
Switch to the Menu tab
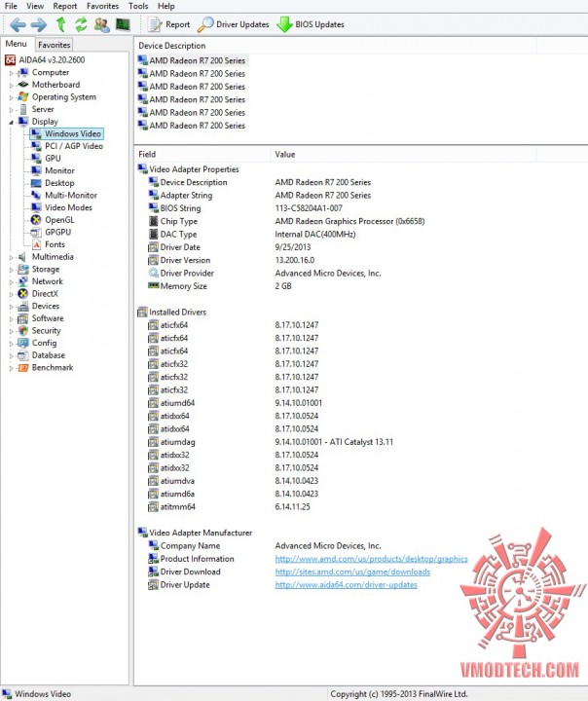tap(17, 44)
